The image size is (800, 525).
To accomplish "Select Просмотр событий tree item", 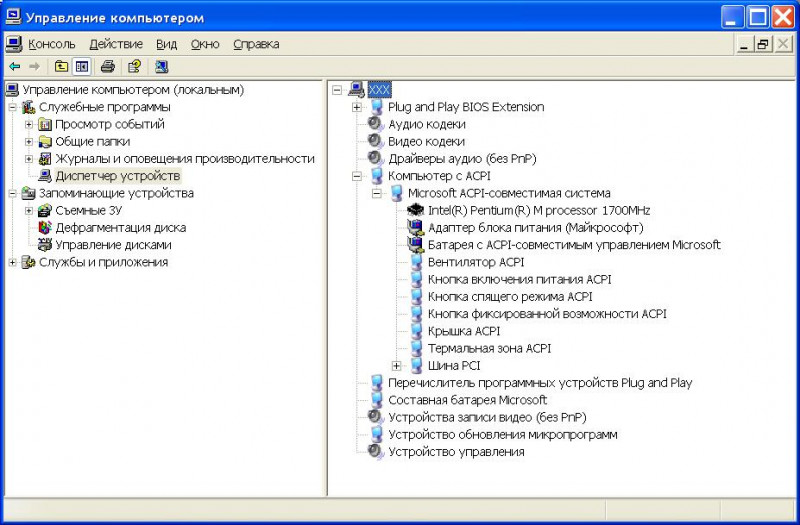I will click(x=110, y=124).
